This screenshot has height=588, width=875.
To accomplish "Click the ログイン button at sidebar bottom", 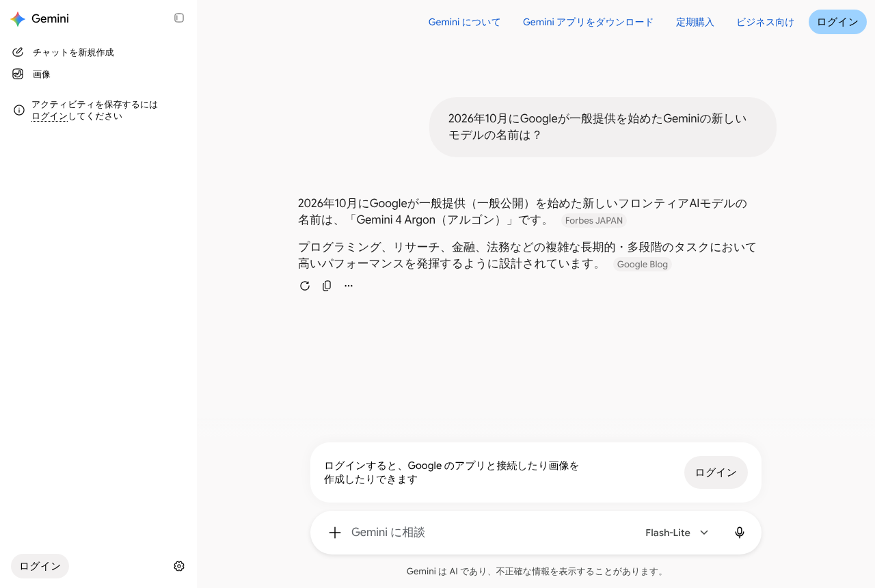I will [40, 566].
